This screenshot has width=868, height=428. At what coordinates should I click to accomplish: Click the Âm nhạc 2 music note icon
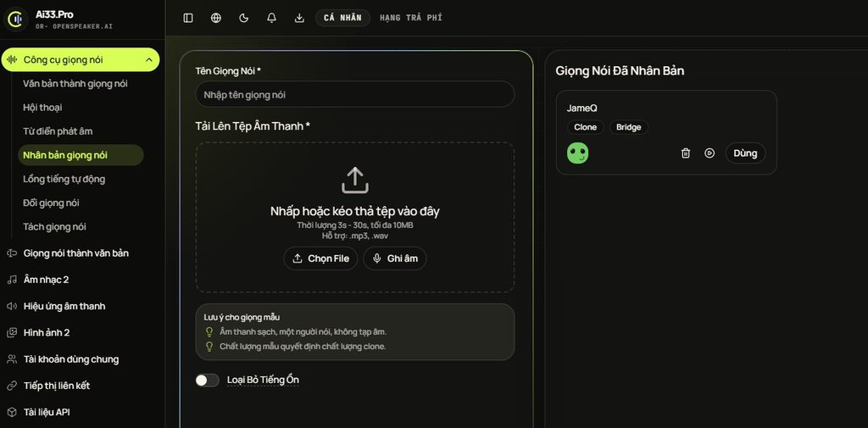point(12,280)
